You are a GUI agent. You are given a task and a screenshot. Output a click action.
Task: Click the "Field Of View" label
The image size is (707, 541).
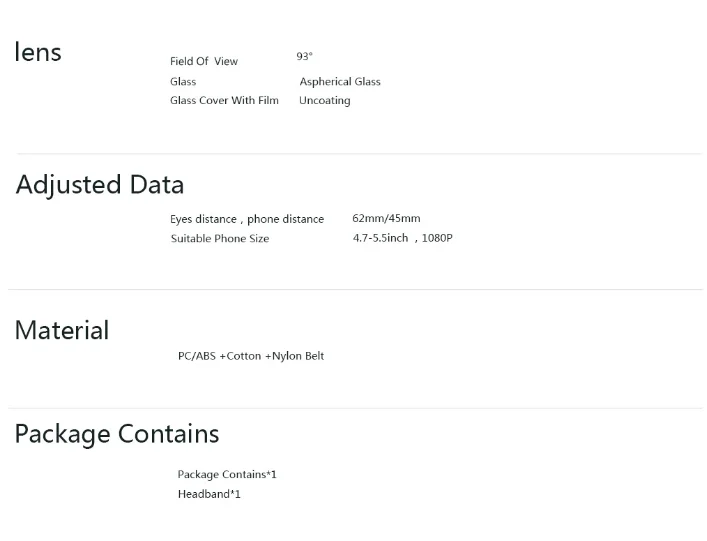[204, 62]
